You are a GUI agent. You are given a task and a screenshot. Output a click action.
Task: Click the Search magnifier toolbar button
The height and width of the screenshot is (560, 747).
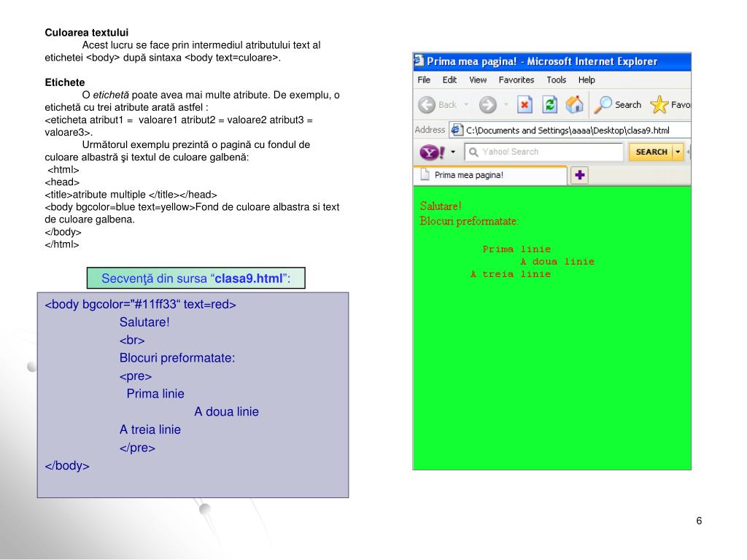[618, 105]
